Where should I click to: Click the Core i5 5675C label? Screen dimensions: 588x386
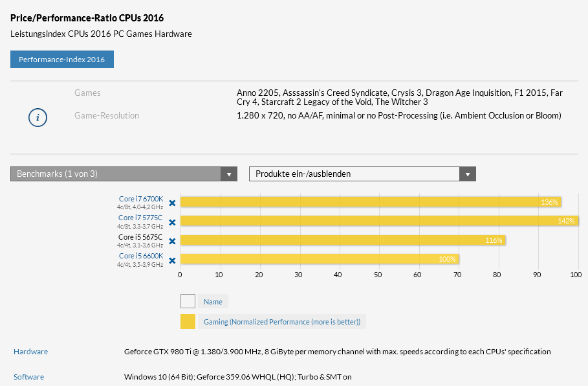(x=140, y=237)
